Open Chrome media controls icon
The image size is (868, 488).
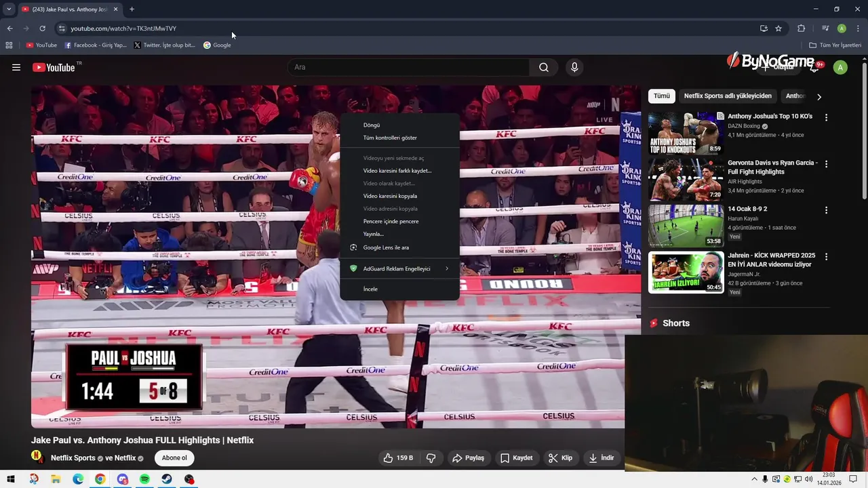(x=825, y=28)
